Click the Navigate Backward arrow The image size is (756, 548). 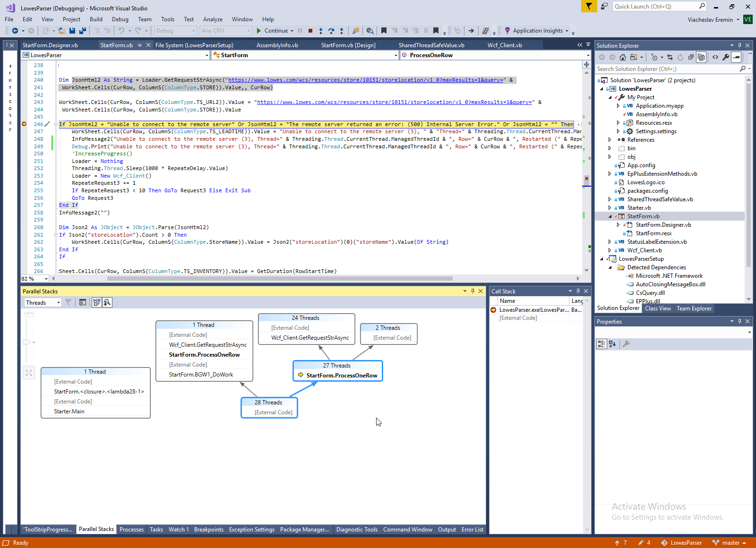tap(15, 31)
